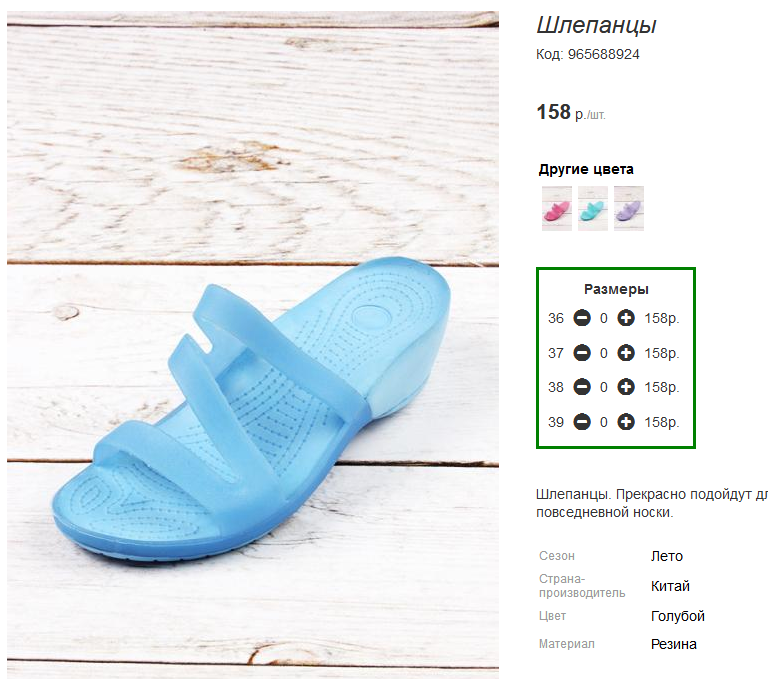Click the size 39 quantity value
Image resolution: width=768 pixels, height=679 pixels.
click(x=603, y=422)
